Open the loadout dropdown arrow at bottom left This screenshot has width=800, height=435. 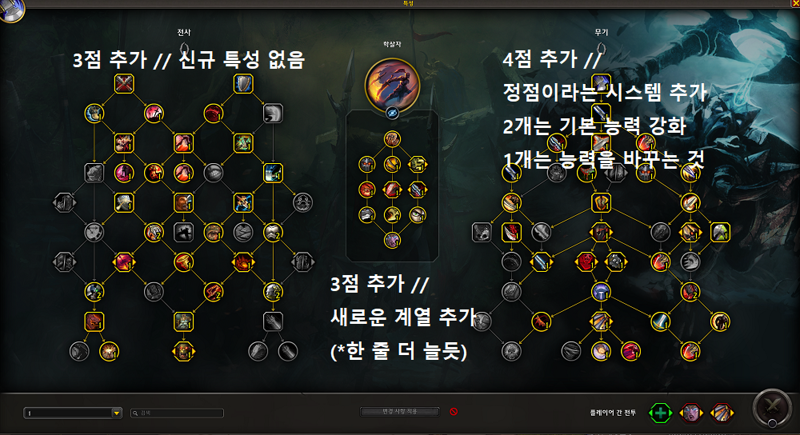point(116,413)
